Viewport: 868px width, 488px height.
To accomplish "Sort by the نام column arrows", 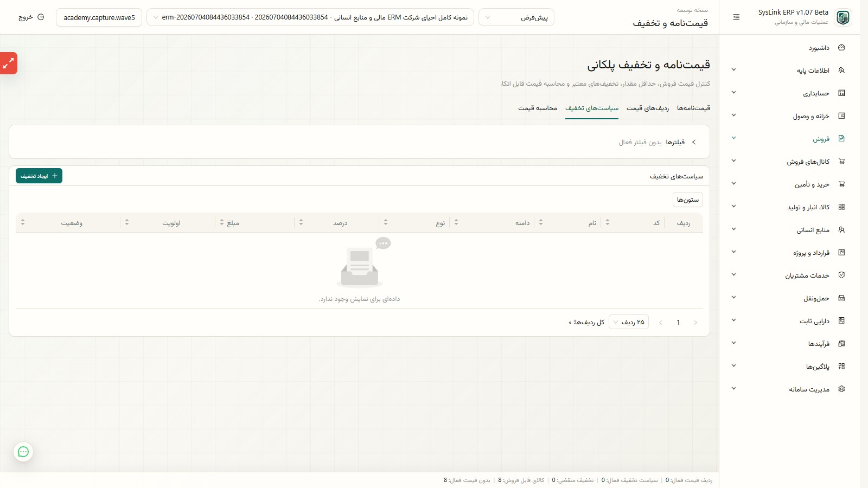I will 541,222.
